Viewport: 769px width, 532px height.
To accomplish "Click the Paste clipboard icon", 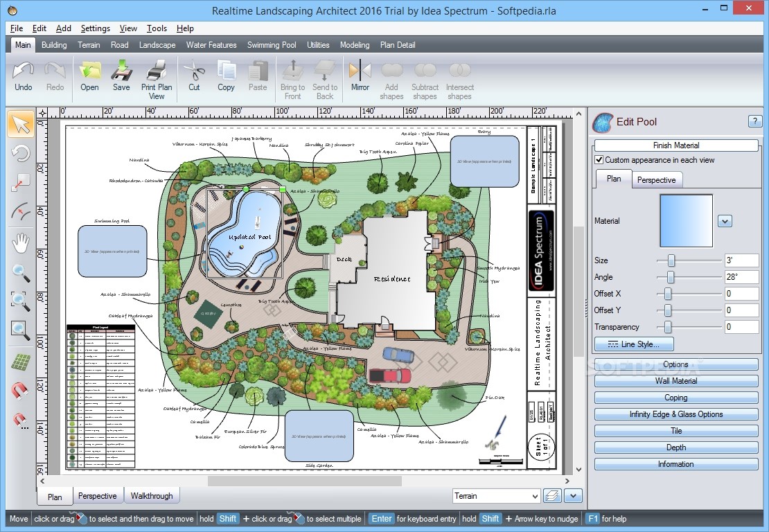I will tap(258, 76).
